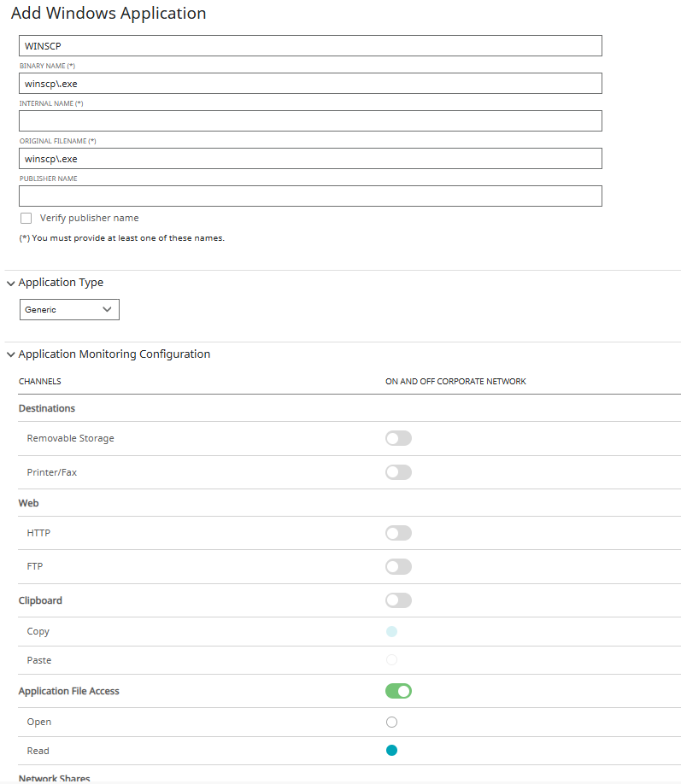Click the Add Windows Application title
Viewport: 681px width, 784px height.
point(109,13)
